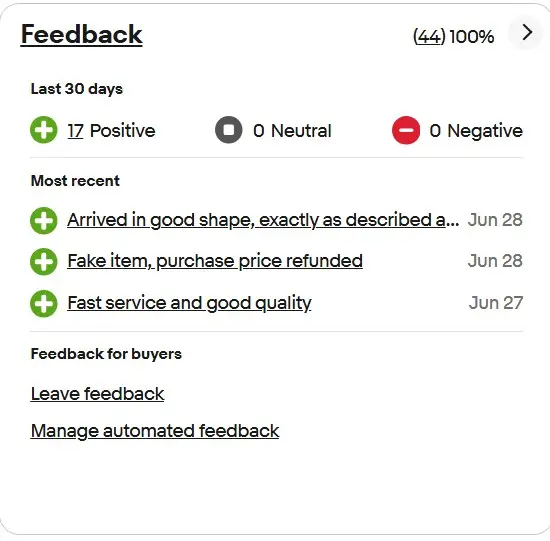Click the word Positive after the 17 count
The width and height of the screenshot is (550, 541).
coord(123,131)
